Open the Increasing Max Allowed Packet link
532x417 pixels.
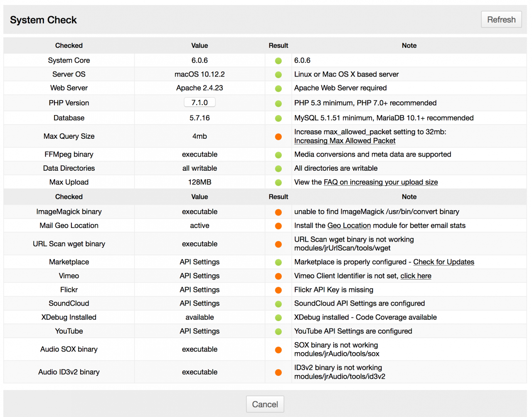pyautogui.click(x=345, y=141)
